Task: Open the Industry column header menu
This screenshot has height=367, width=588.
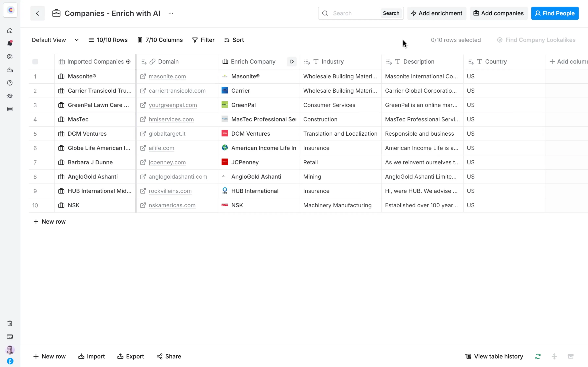Action: (341, 62)
